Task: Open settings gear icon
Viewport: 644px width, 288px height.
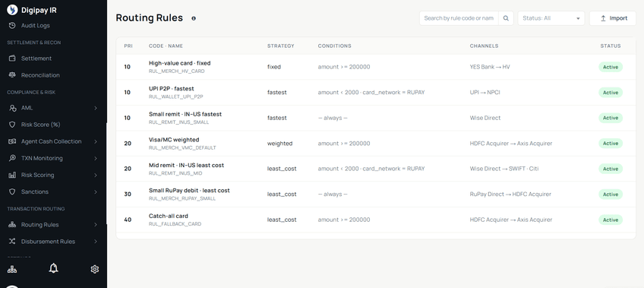Action: pyautogui.click(x=95, y=269)
